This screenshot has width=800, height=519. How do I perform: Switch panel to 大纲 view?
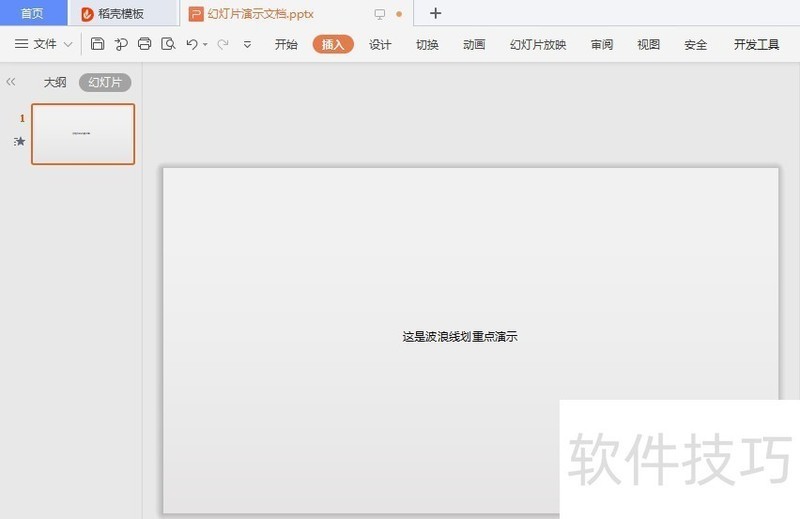click(55, 82)
